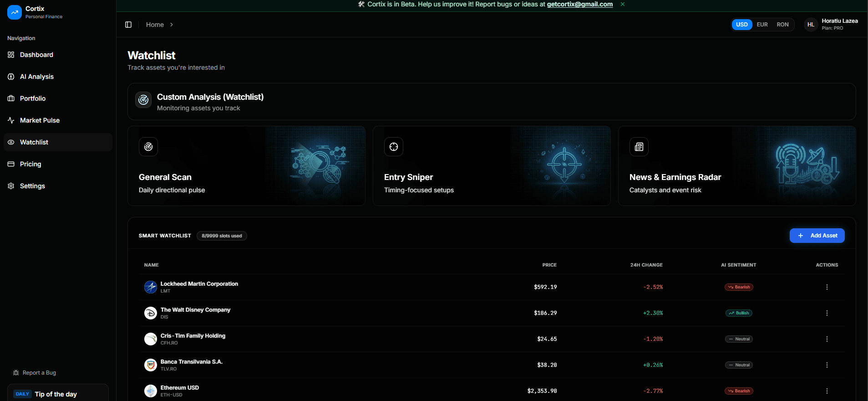Click the Entry Sniper crosshair icon
The height and width of the screenshot is (401, 868).
pyautogui.click(x=394, y=147)
